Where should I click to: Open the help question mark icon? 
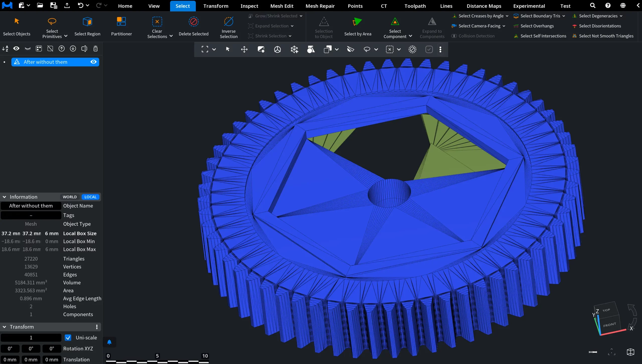coord(608,6)
